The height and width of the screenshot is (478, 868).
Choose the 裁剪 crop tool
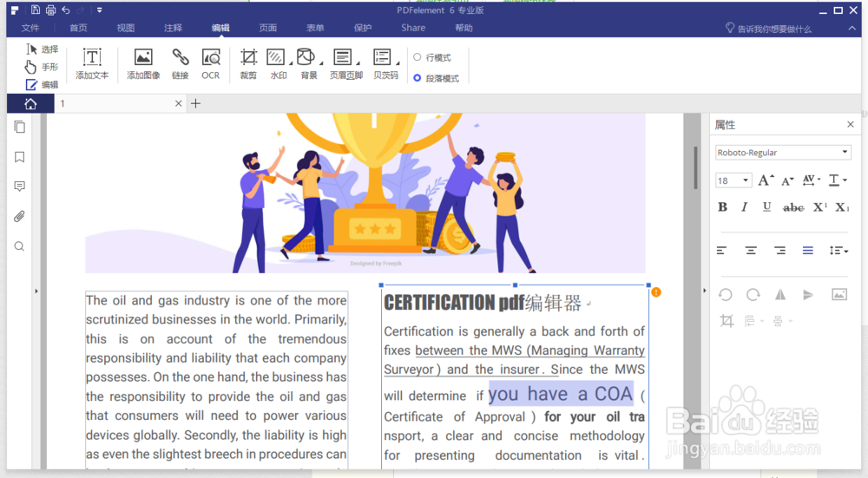tap(248, 63)
